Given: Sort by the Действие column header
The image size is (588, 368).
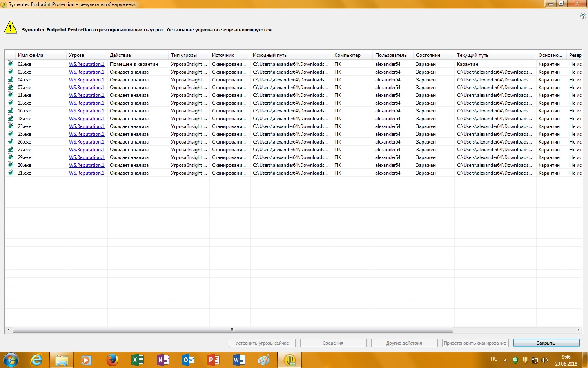Looking at the screenshot, I should tap(138, 55).
